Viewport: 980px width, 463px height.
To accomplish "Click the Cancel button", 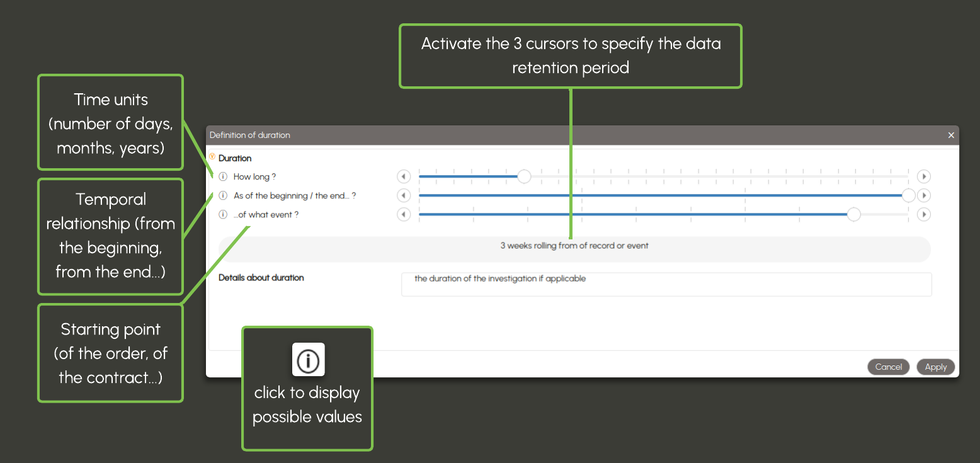I will 888,367.
